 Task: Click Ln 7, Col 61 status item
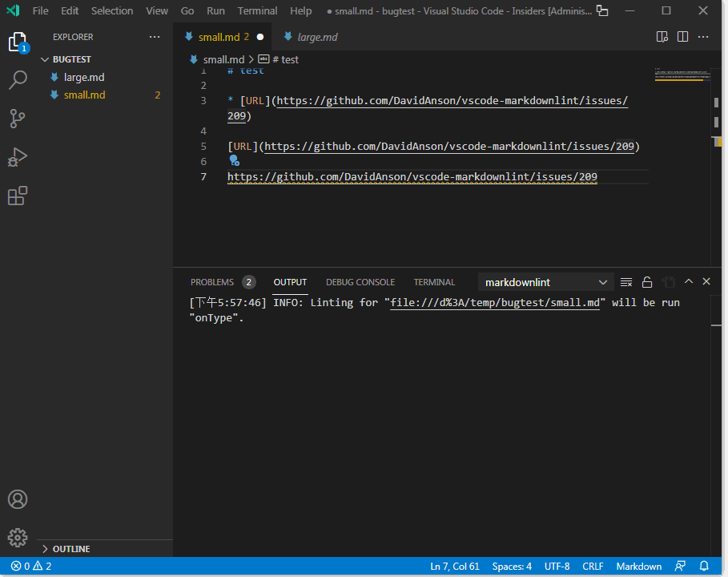[x=455, y=567]
